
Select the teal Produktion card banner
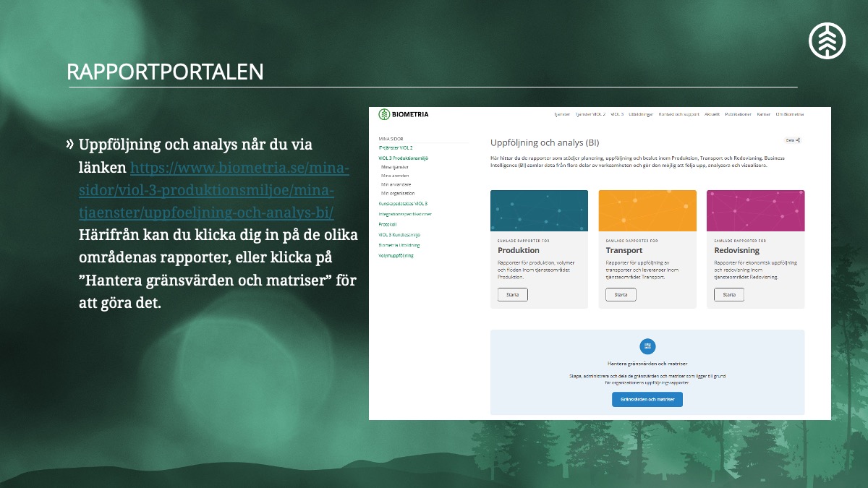[x=539, y=210]
